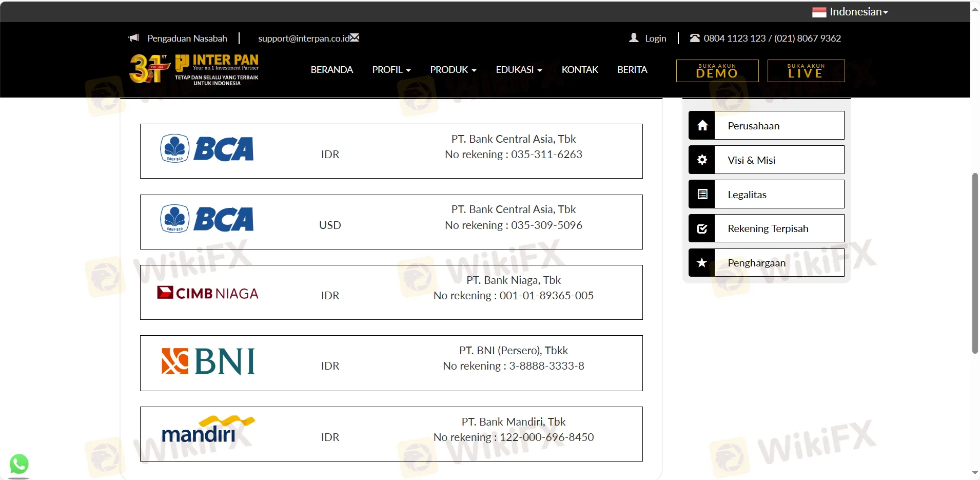Expand the EDUKASI menu dropdown

(519, 70)
